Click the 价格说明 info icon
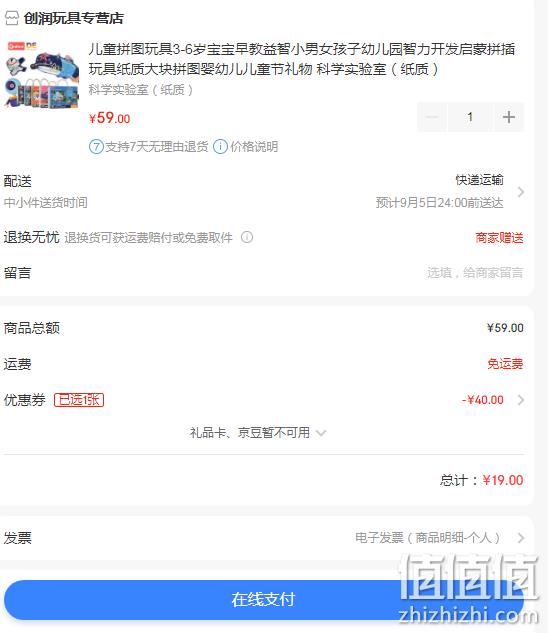Viewport: 548px width, 633px height. tap(220, 147)
